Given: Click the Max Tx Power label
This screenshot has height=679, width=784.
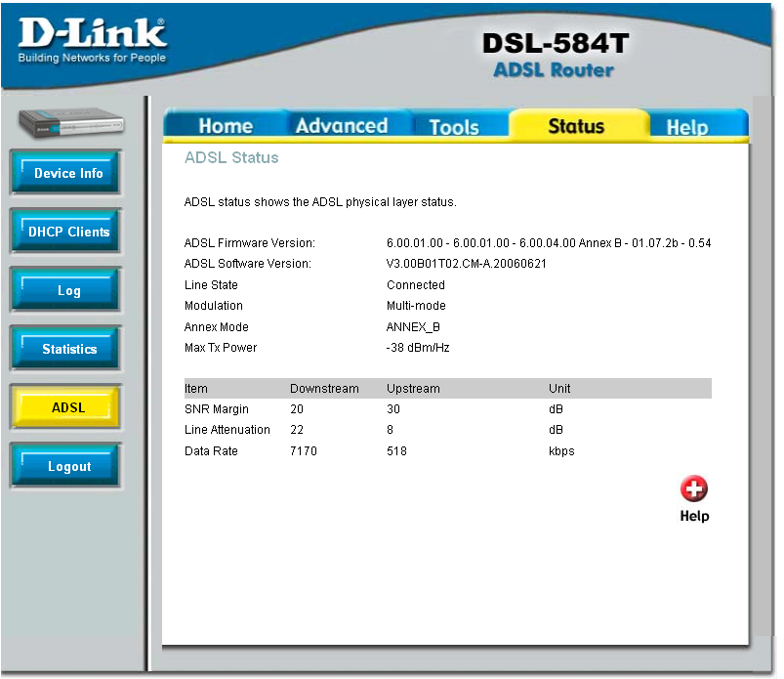Looking at the screenshot, I should tap(221, 347).
